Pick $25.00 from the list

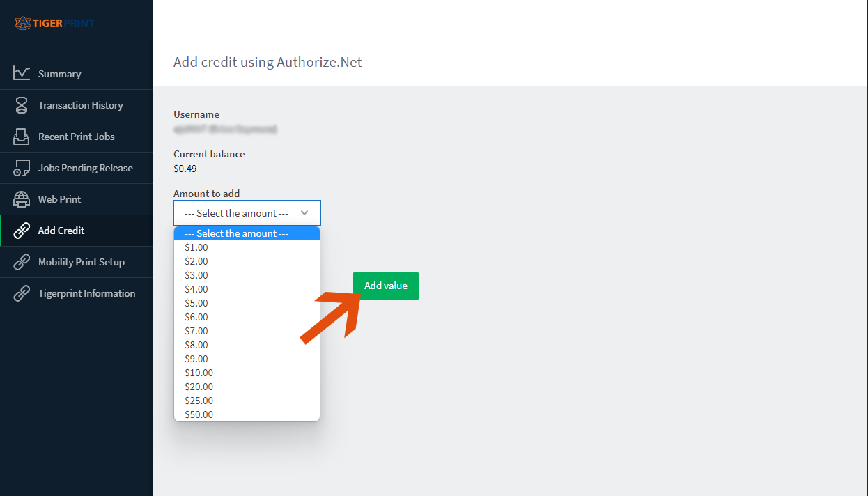247,401
